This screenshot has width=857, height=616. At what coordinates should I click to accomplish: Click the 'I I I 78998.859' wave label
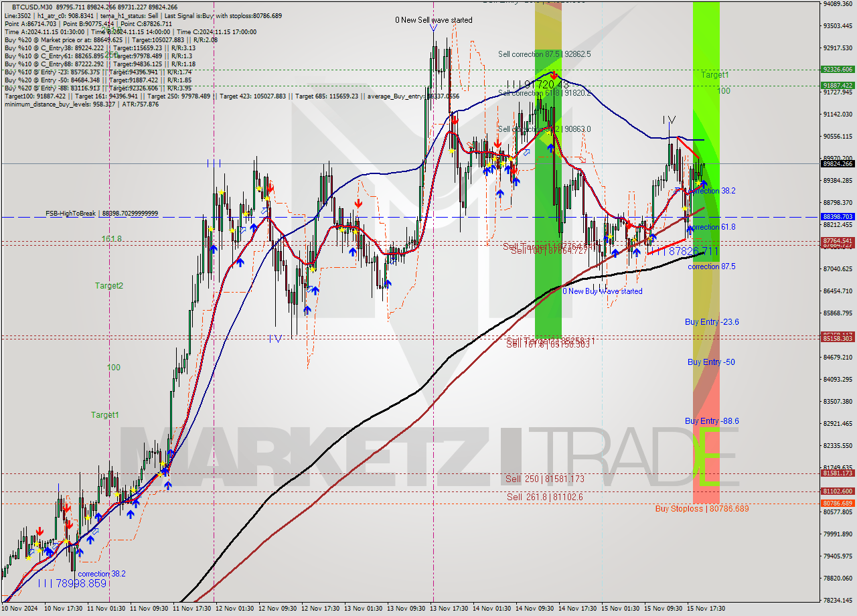click(72, 584)
